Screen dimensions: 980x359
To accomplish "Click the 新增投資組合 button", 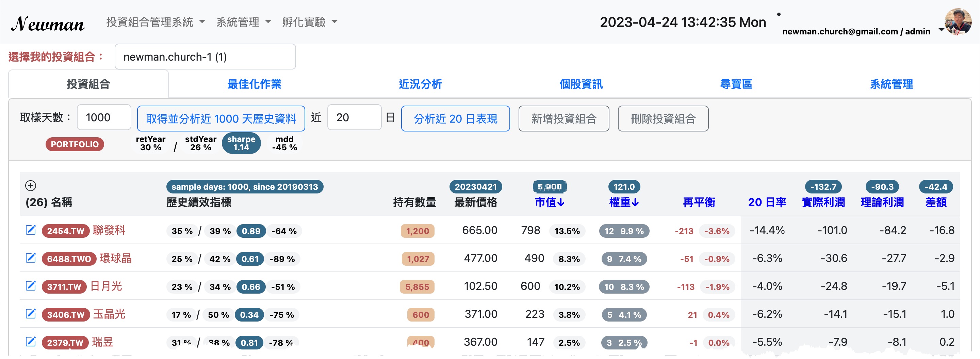I will [563, 119].
